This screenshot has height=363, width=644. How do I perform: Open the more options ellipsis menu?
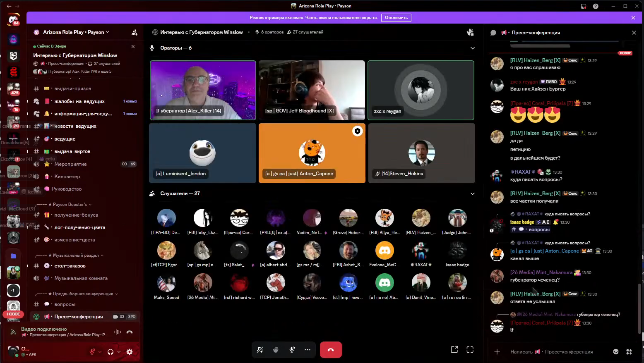[307, 350]
